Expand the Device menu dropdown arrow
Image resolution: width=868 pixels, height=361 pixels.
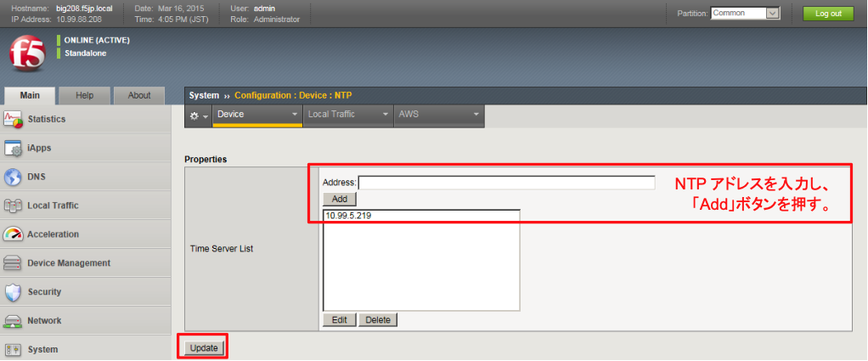point(295,115)
